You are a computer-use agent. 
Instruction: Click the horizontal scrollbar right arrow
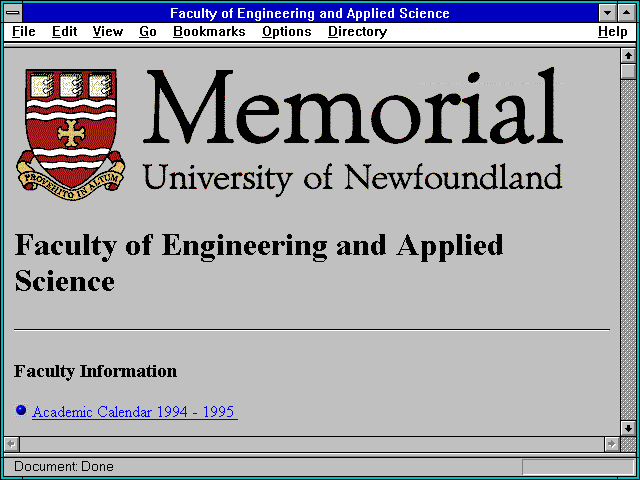click(x=611, y=444)
